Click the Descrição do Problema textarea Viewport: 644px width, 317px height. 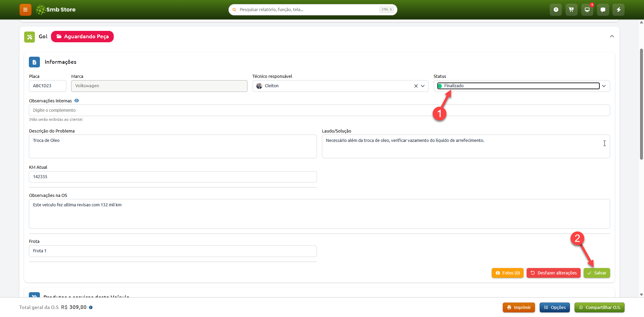(173, 147)
